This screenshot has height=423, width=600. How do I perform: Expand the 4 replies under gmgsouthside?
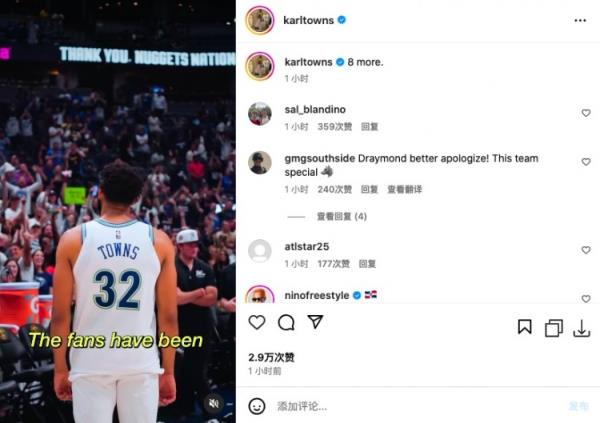pos(341,217)
